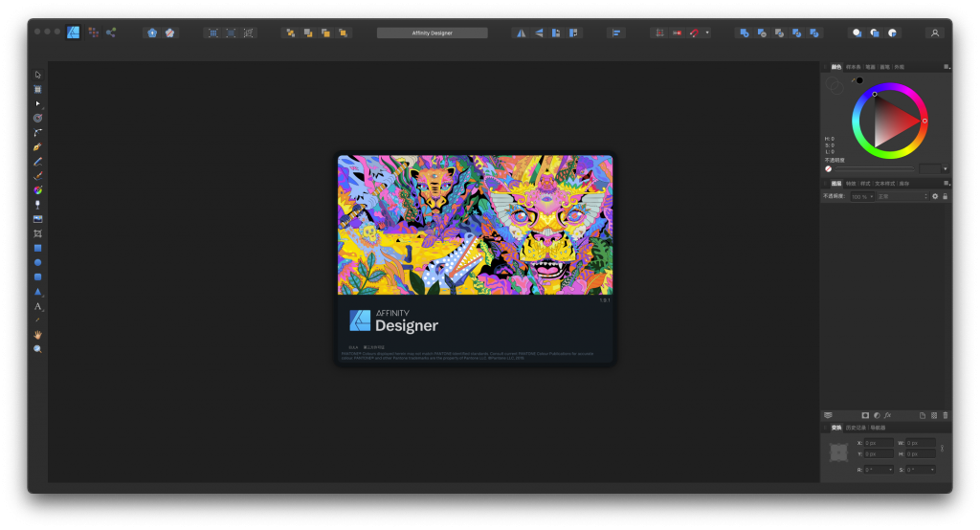The width and height of the screenshot is (980, 530).
Task: Open the 正常 blend mode dropdown
Action: [x=903, y=197]
